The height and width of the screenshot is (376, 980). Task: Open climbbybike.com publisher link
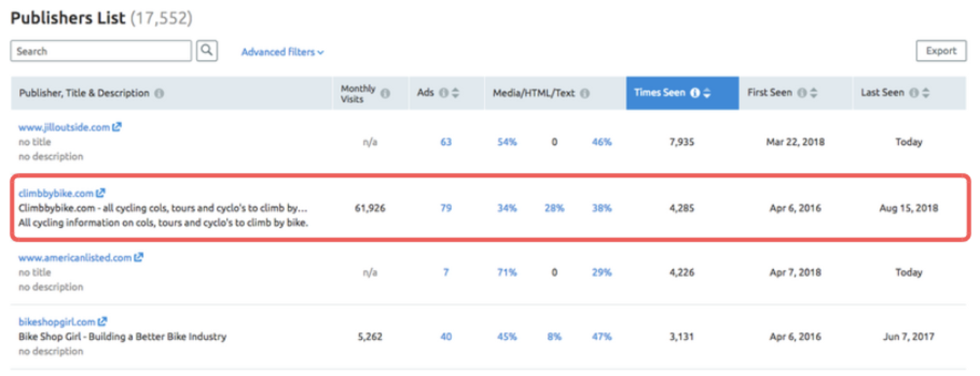click(56, 194)
